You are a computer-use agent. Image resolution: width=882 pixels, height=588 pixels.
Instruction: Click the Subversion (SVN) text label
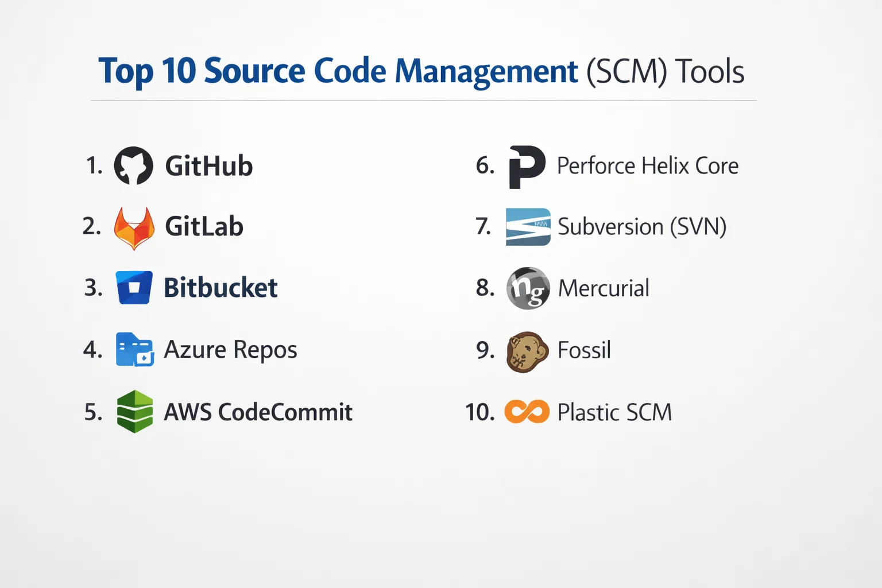point(641,227)
